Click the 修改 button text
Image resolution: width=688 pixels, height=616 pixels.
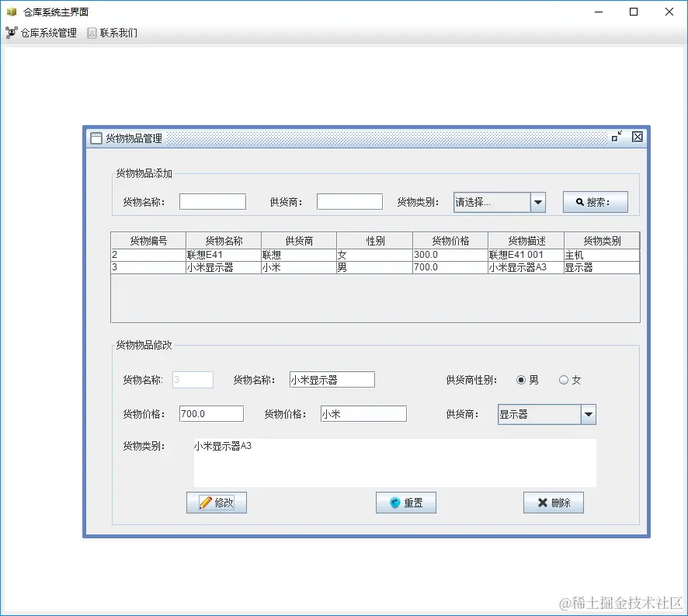[x=224, y=503]
